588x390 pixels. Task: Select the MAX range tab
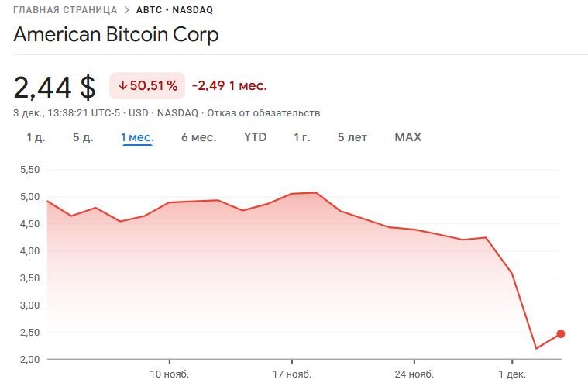click(407, 137)
